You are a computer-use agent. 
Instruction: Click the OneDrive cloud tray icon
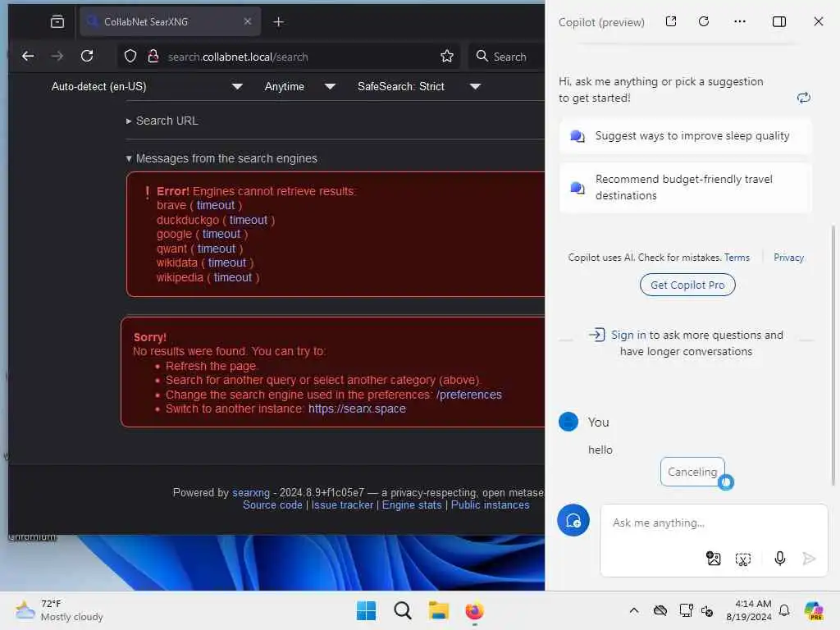pyautogui.click(x=660, y=610)
